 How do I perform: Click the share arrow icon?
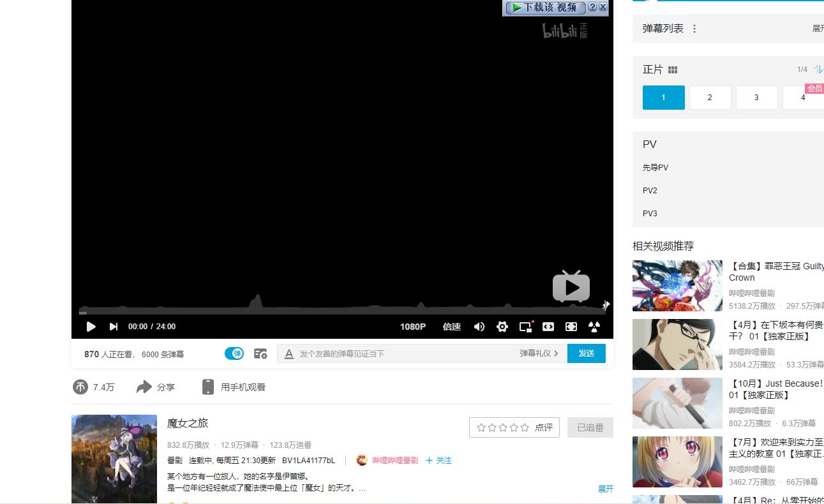[x=144, y=387]
